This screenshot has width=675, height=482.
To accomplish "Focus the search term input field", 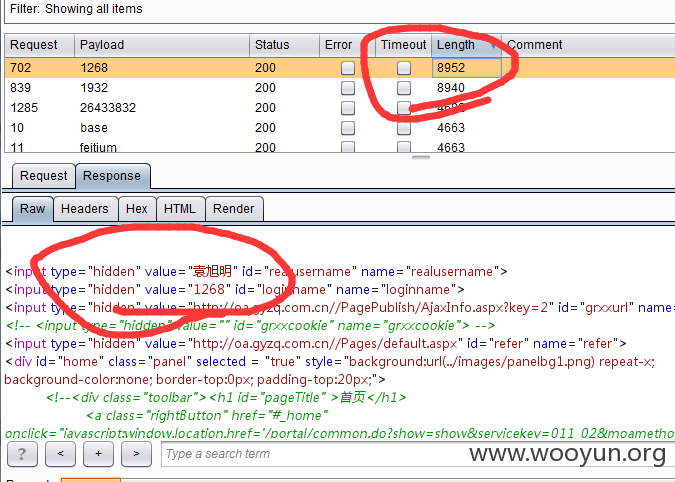I will pyautogui.click(x=418, y=454).
